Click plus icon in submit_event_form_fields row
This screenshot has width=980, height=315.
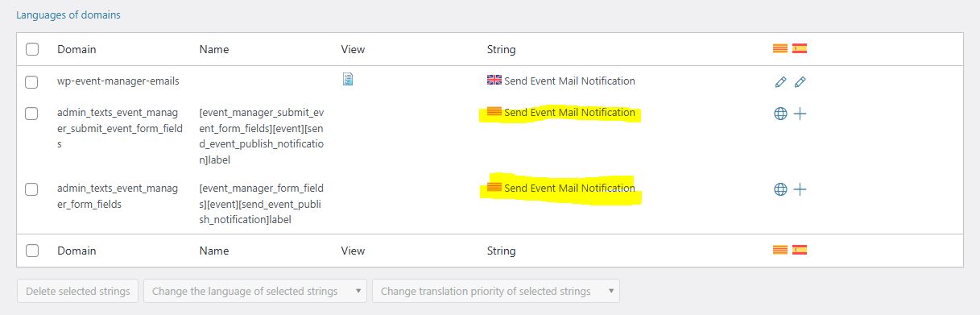800,114
